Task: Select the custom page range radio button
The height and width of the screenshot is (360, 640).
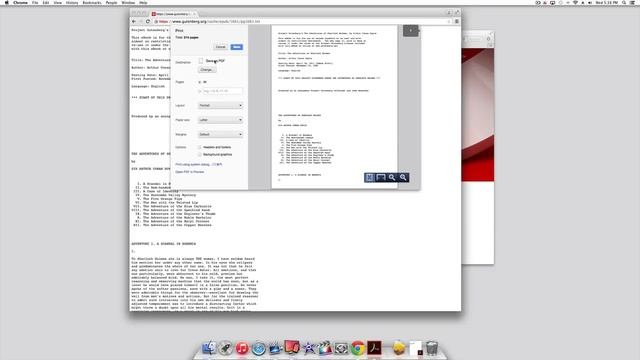Action: click(x=200, y=91)
